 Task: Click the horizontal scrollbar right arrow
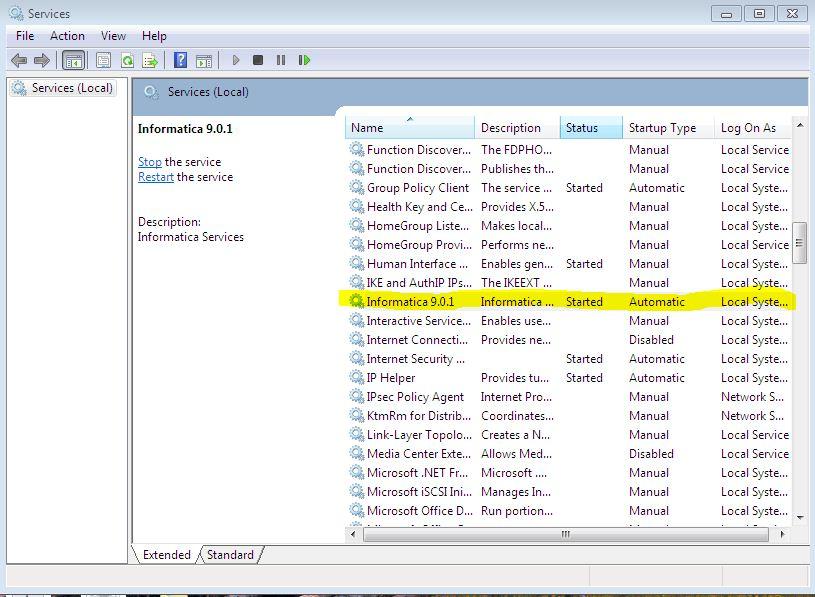783,534
